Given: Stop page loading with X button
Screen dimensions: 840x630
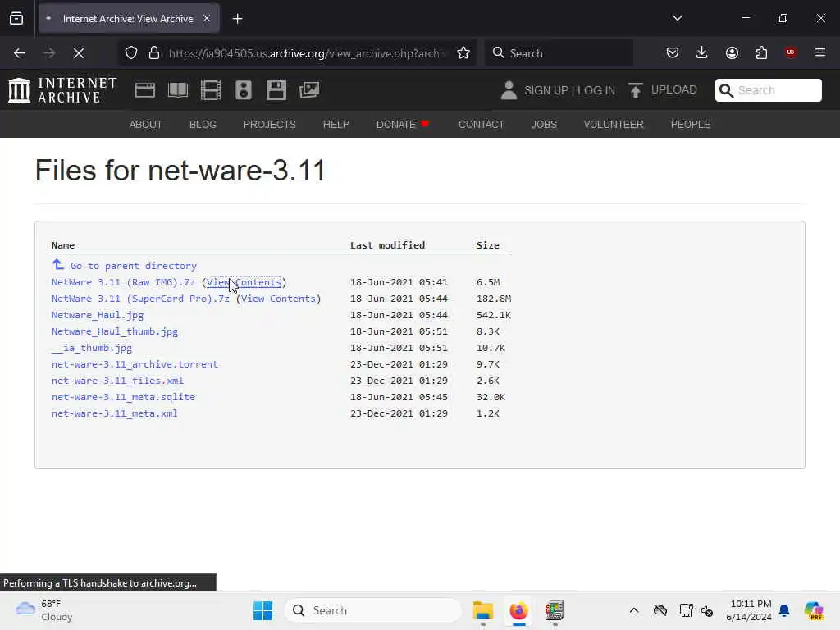Looking at the screenshot, I should (79, 53).
